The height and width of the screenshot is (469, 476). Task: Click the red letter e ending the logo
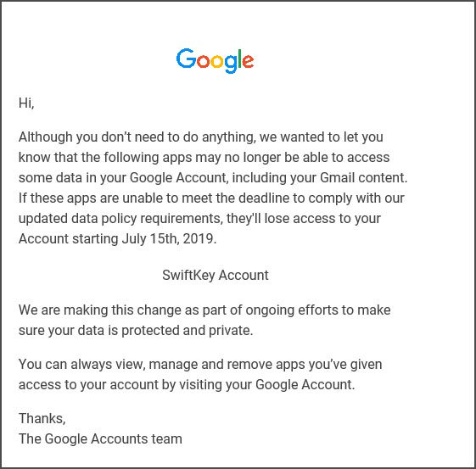tap(249, 61)
